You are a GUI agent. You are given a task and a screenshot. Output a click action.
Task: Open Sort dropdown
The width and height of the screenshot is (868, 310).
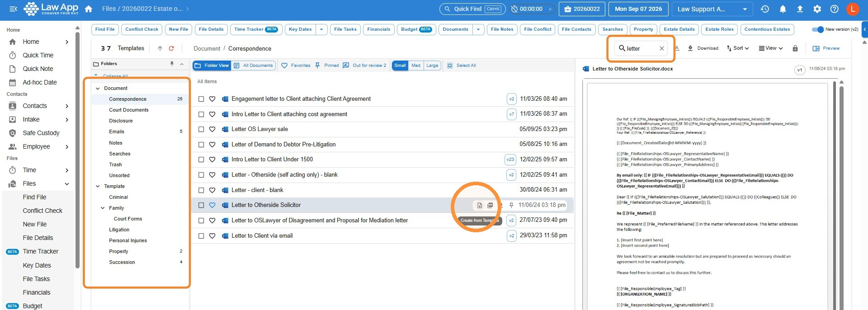pos(738,48)
